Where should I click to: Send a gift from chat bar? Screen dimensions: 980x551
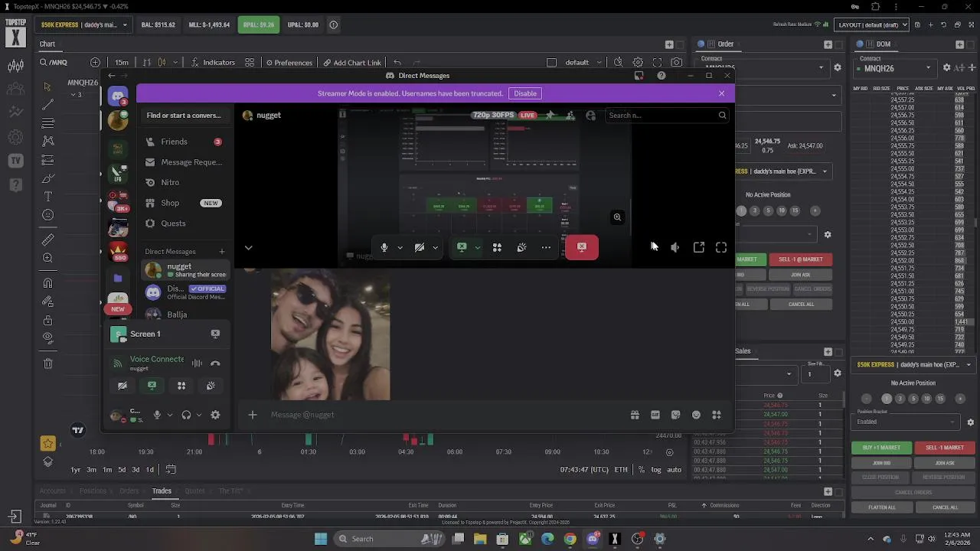point(635,415)
